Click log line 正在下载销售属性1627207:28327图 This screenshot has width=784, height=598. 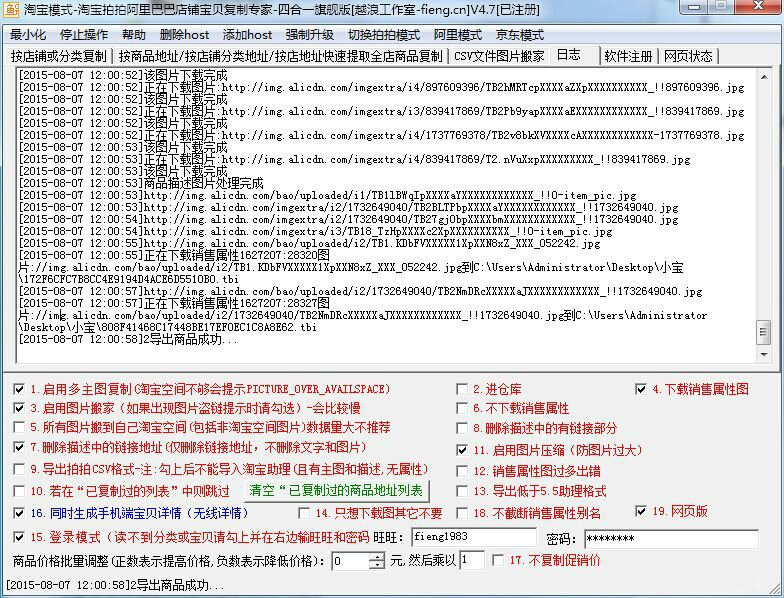(x=174, y=304)
